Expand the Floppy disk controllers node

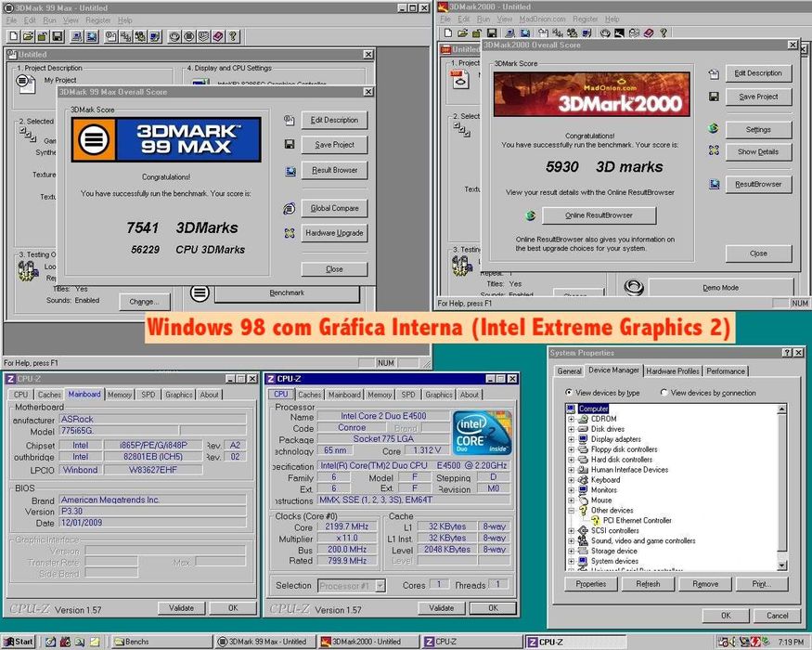point(572,449)
